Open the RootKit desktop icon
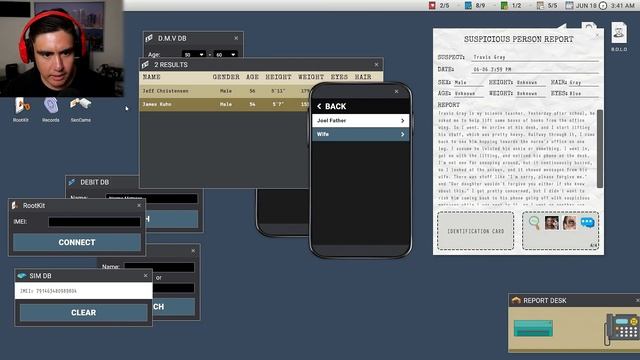Viewport: 640px width, 360px height. [x=22, y=106]
